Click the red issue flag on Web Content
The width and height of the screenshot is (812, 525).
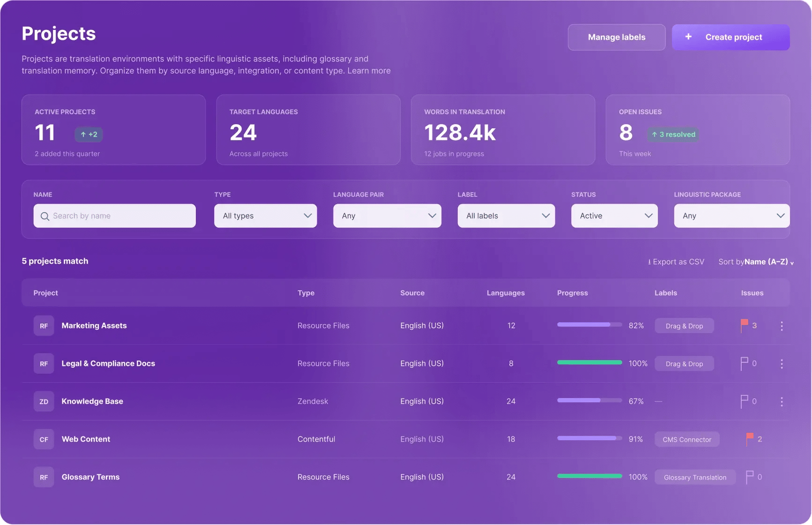point(750,439)
